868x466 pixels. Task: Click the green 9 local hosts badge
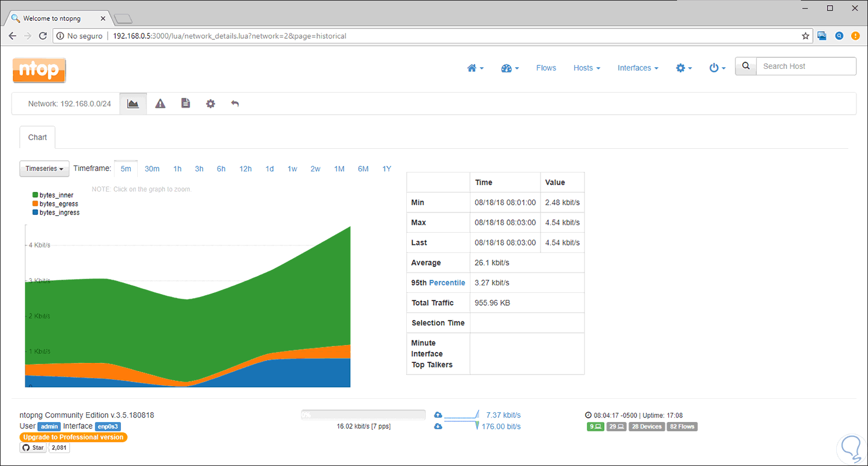point(595,427)
